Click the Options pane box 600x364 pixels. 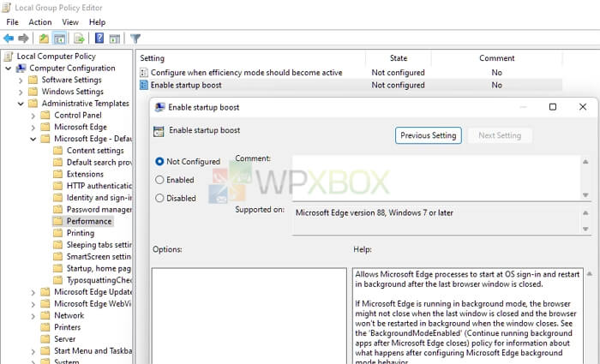click(x=249, y=316)
